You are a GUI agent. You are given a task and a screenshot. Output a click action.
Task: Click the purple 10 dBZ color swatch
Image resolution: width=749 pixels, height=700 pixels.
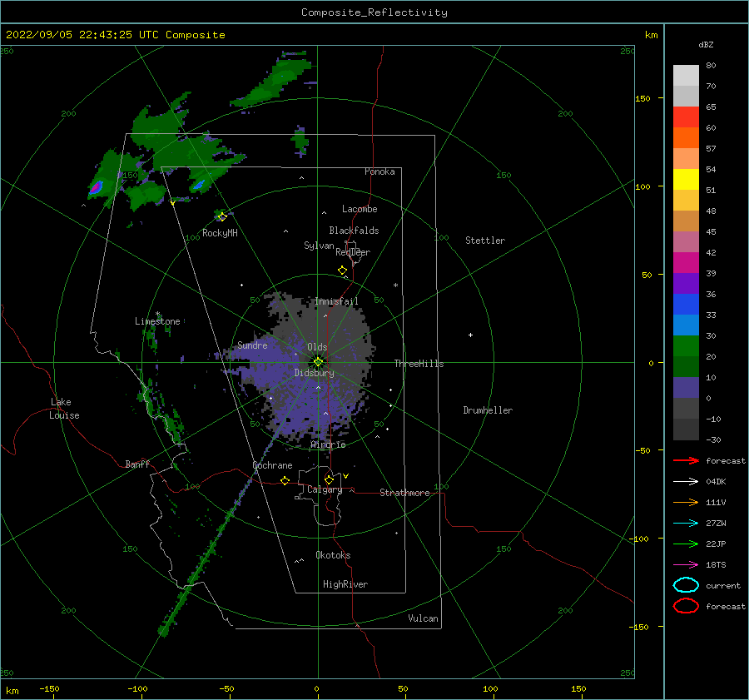click(x=686, y=387)
